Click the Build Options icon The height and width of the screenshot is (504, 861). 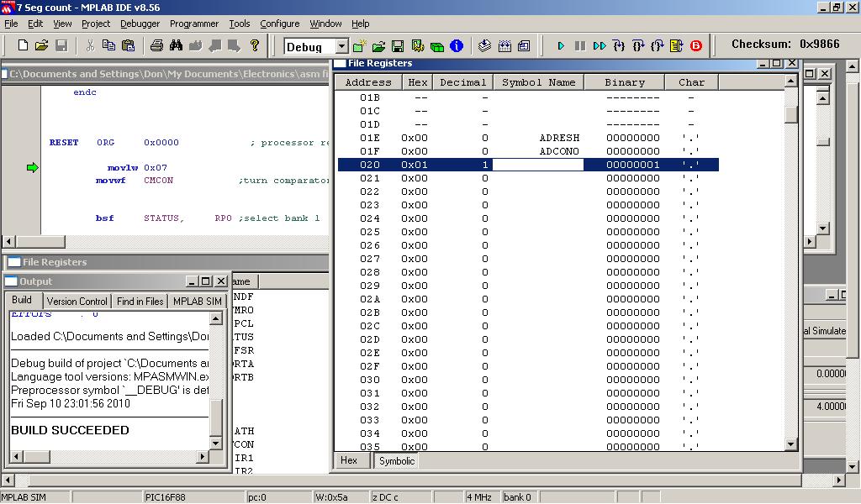pyautogui.click(x=418, y=46)
